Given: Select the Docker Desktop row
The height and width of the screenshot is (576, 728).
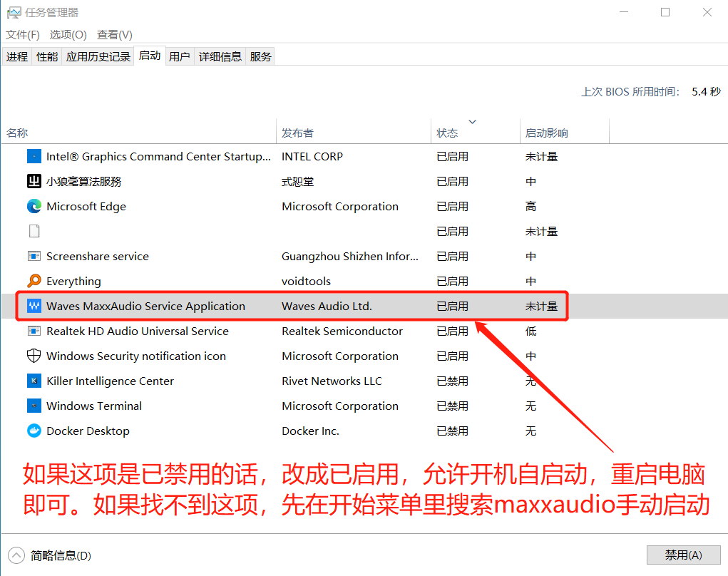Looking at the screenshot, I should click(x=364, y=431).
